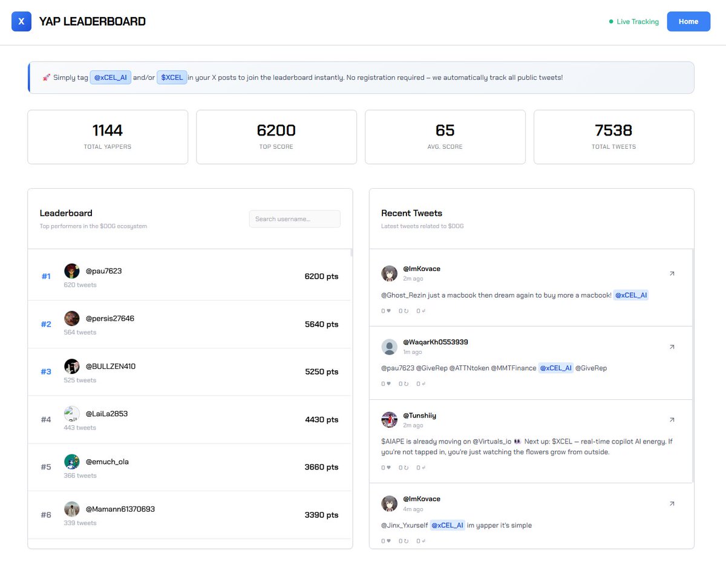Click the 6200 Top Score stat card
The image size is (726, 588).
(x=276, y=137)
